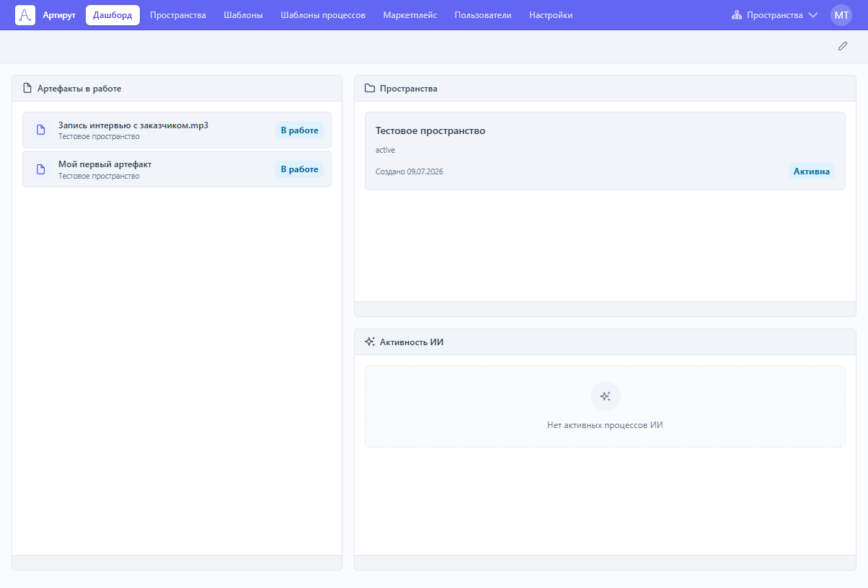Open the Тестовое пространство card title
This screenshot has width=868, height=588.
point(430,131)
